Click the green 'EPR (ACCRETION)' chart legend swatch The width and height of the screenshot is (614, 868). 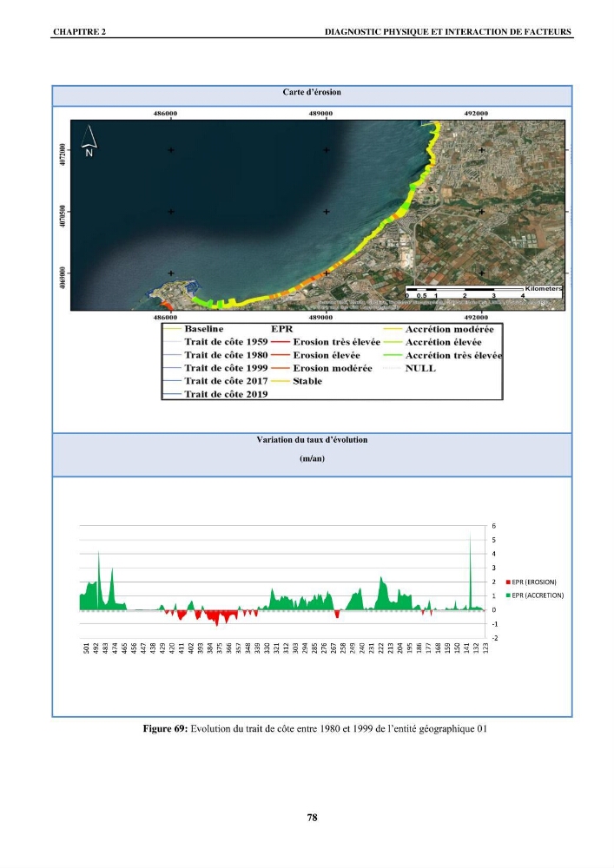click(508, 595)
